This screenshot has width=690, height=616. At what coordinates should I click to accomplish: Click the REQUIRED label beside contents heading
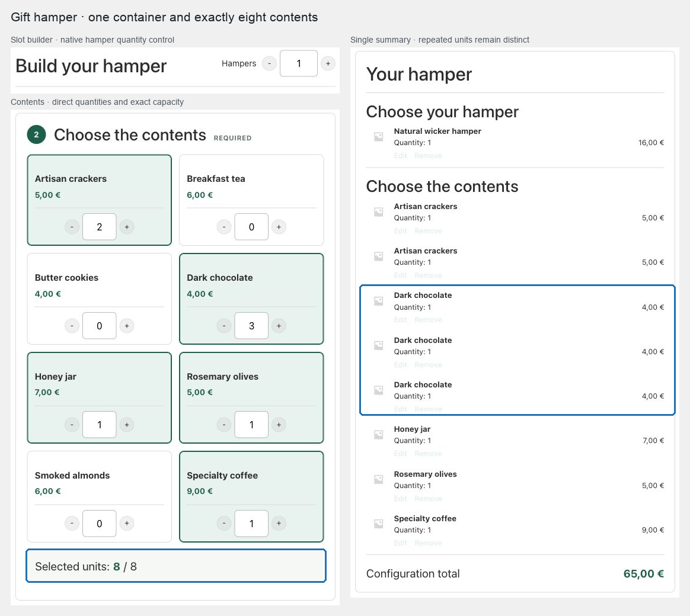pyautogui.click(x=232, y=138)
